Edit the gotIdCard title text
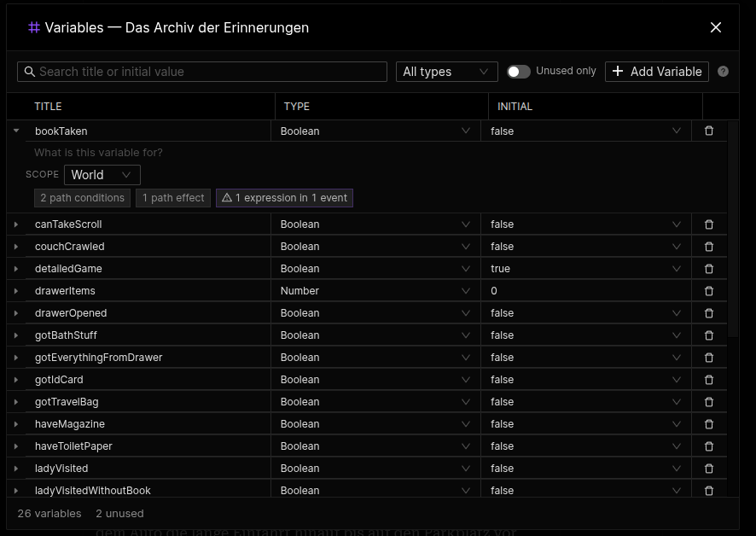756x536 pixels. [x=59, y=380]
